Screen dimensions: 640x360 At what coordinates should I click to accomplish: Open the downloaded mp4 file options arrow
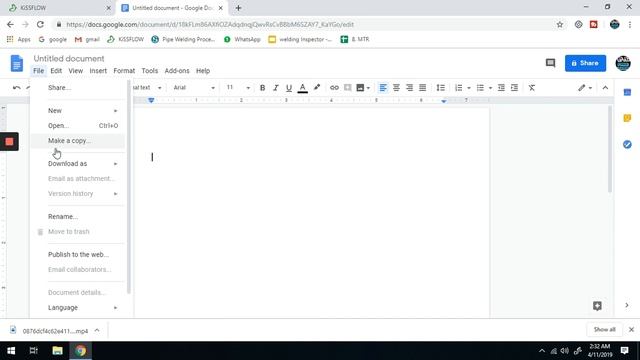click(97, 330)
